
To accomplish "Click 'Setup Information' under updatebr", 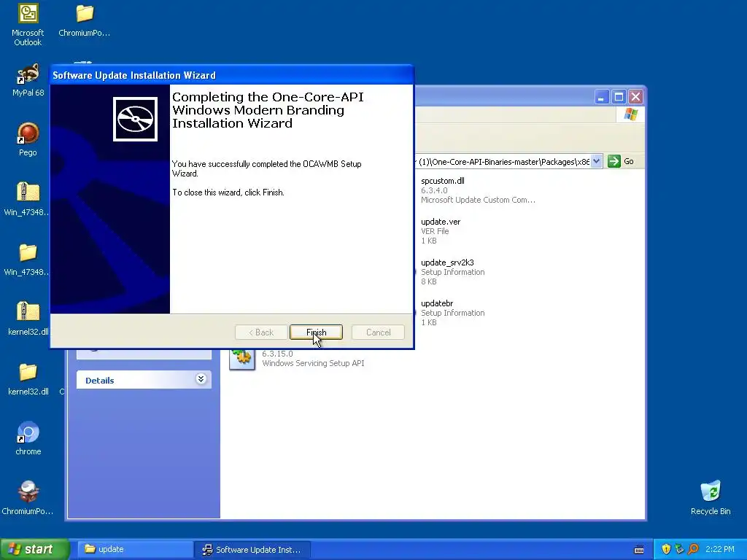I will pyautogui.click(x=452, y=313).
